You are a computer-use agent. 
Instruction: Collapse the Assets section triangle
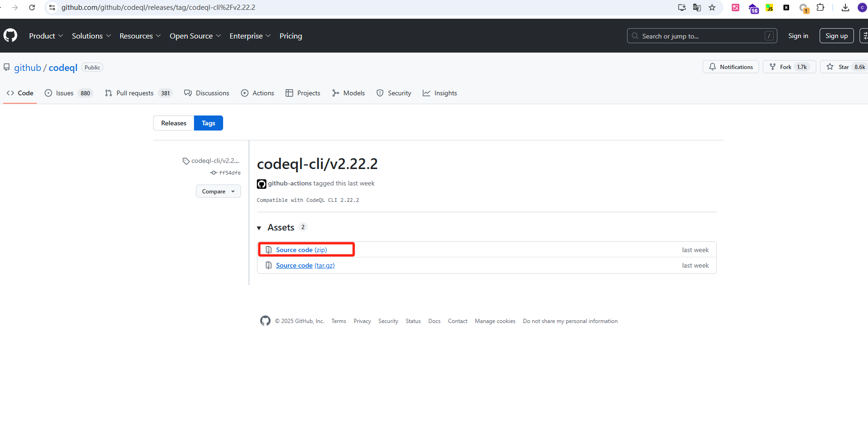click(259, 228)
